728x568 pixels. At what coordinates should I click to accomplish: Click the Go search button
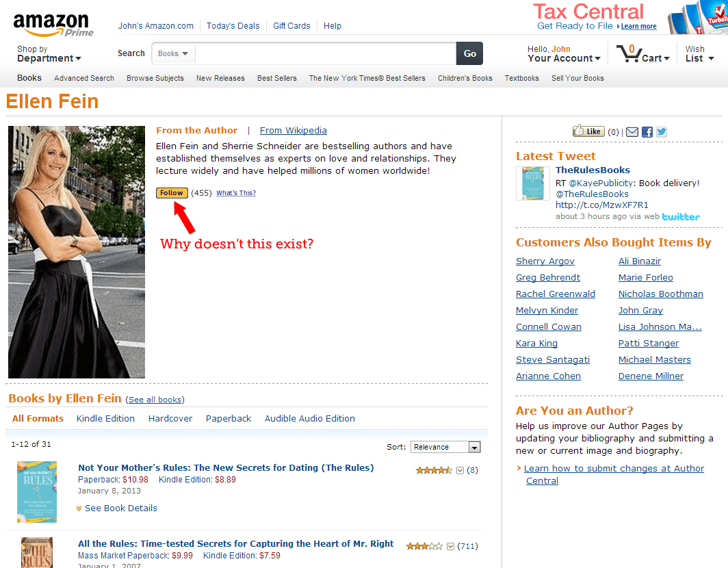469,53
